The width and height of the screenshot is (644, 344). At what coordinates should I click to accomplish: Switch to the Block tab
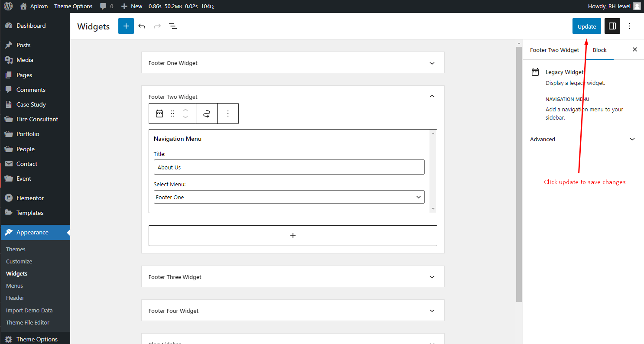point(600,50)
